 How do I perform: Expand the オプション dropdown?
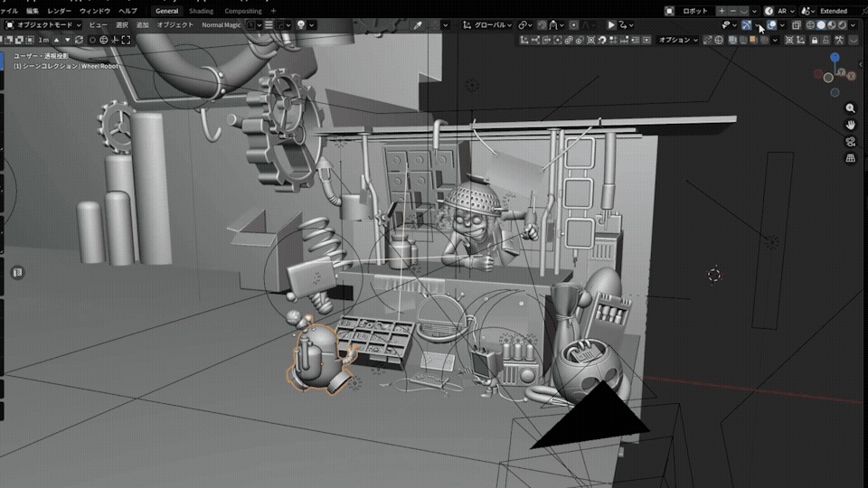click(x=677, y=40)
